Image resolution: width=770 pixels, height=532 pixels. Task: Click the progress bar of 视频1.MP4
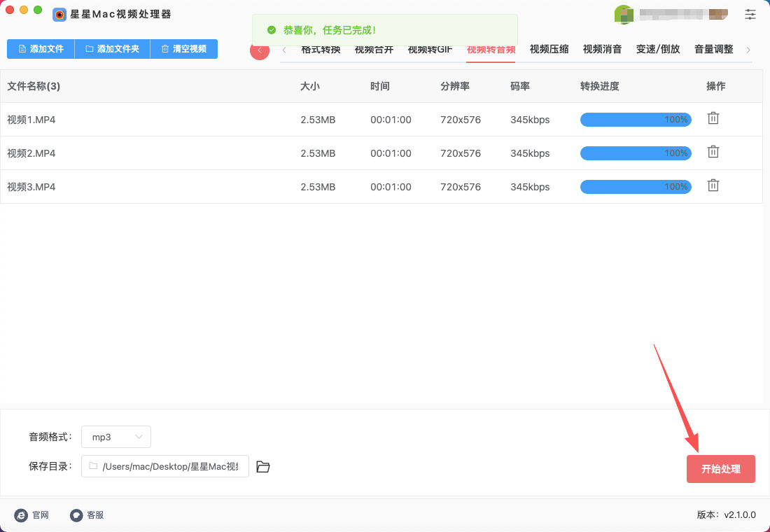coord(636,120)
